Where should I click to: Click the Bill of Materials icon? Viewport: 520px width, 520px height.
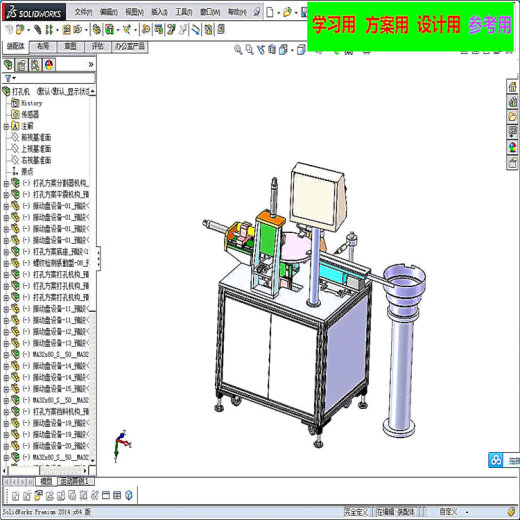[159, 30]
